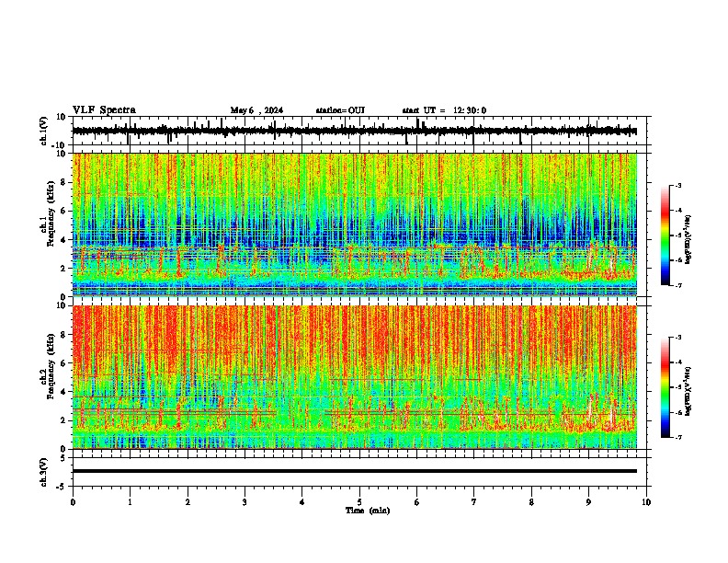
Task: Click the "6" kHz tick on ch.1 spectrogram
Action: pyautogui.click(x=64, y=211)
